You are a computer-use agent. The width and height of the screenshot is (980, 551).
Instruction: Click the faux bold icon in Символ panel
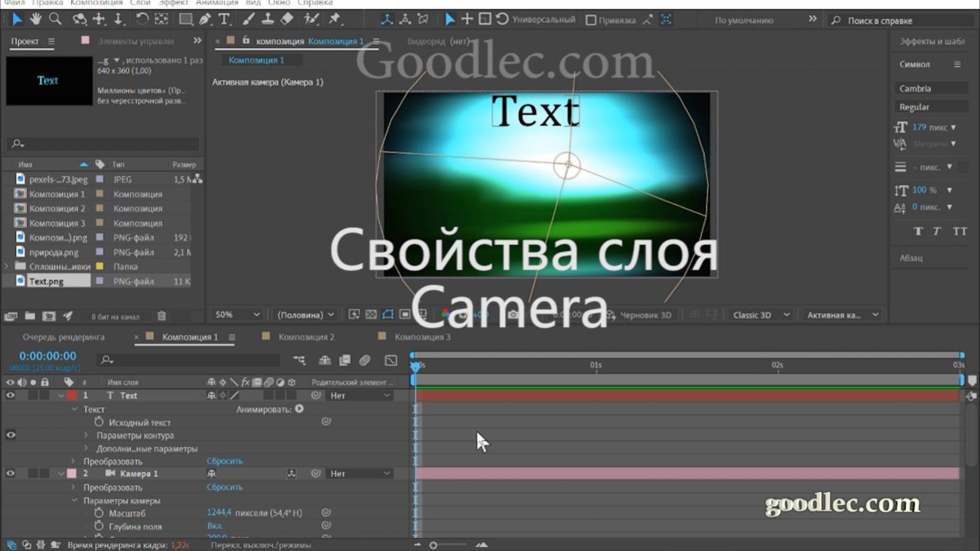918,231
